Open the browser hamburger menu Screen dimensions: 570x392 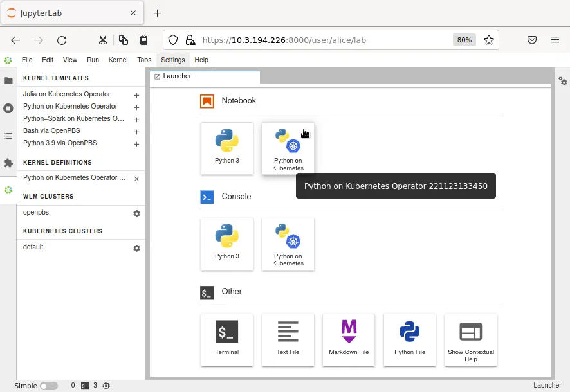click(x=555, y=40)
